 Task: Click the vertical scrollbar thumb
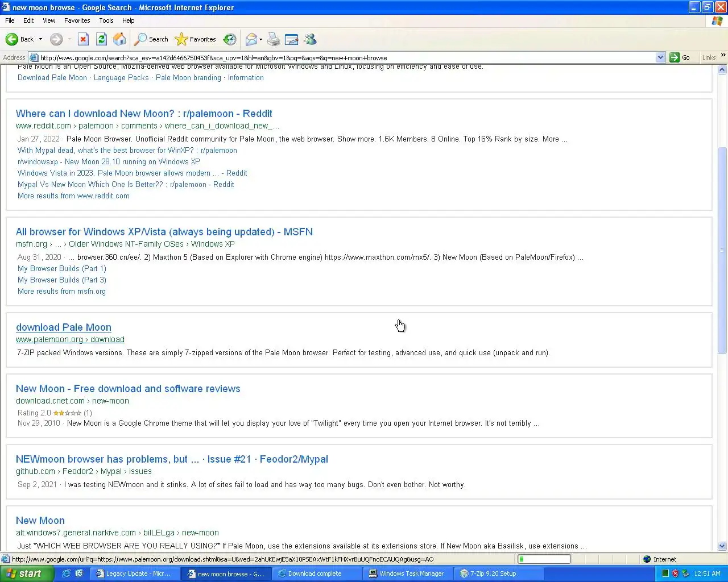[x=722, y=250]
